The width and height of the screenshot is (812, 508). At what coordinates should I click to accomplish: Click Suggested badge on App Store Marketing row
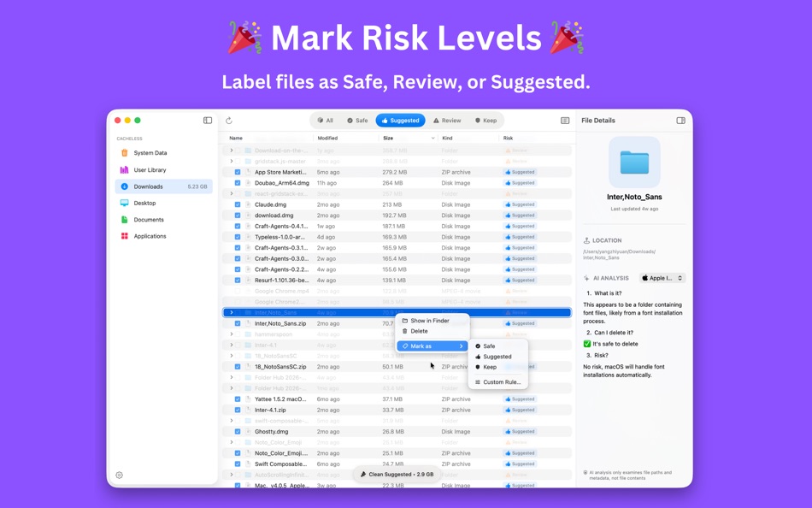coord(520,172)
